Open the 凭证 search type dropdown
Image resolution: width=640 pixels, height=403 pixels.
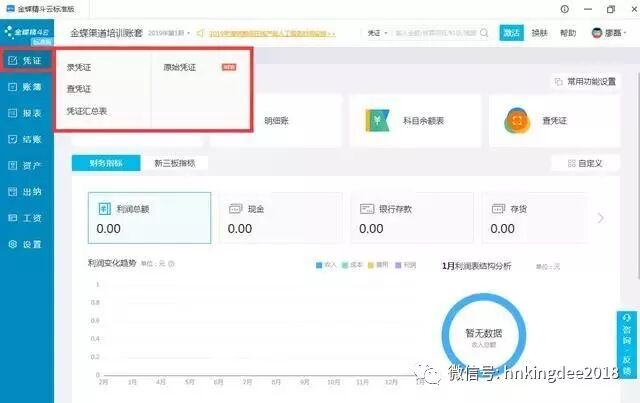click(377, 33)
